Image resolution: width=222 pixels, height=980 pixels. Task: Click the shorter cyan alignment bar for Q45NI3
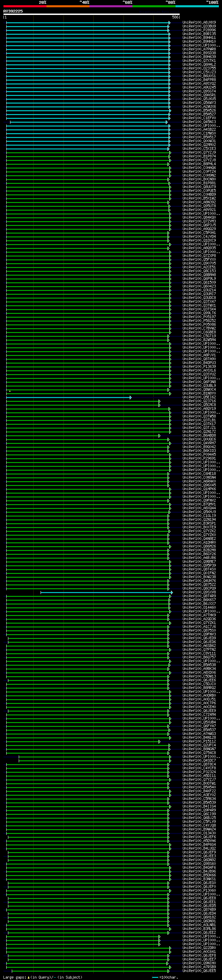(88, 122)
